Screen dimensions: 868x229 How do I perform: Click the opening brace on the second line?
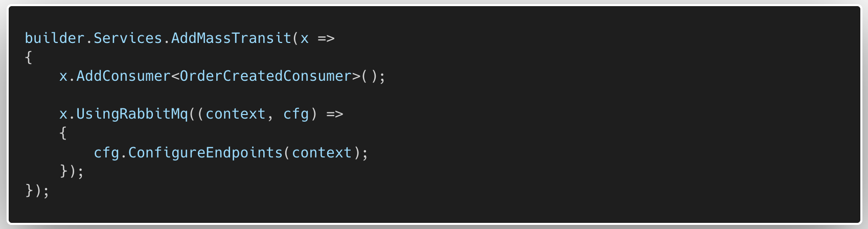(29, 57)
